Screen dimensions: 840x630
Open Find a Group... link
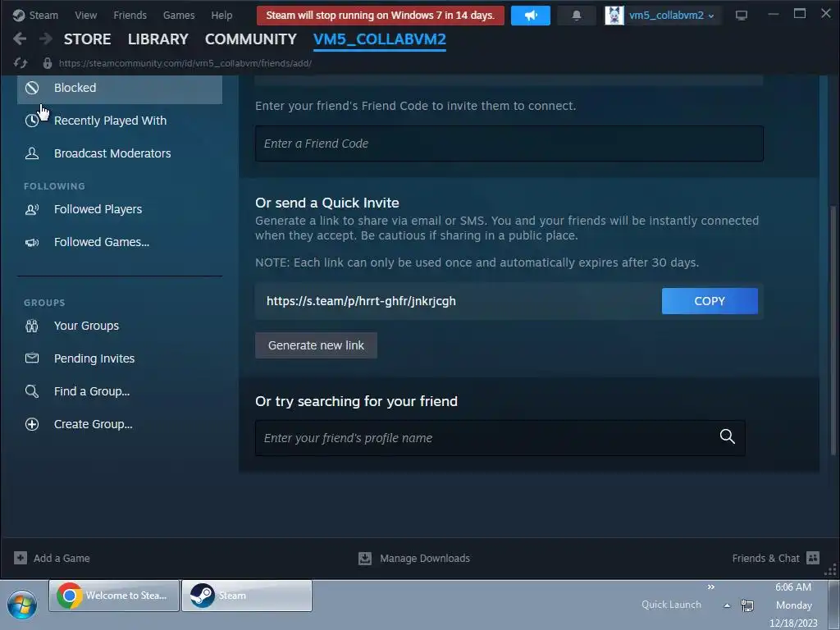(92, 391)
